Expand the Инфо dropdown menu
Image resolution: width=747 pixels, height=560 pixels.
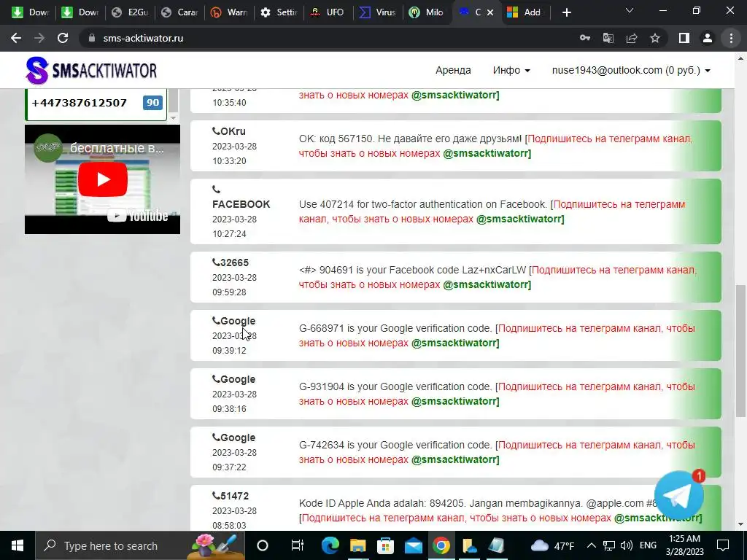click(511, 71)
